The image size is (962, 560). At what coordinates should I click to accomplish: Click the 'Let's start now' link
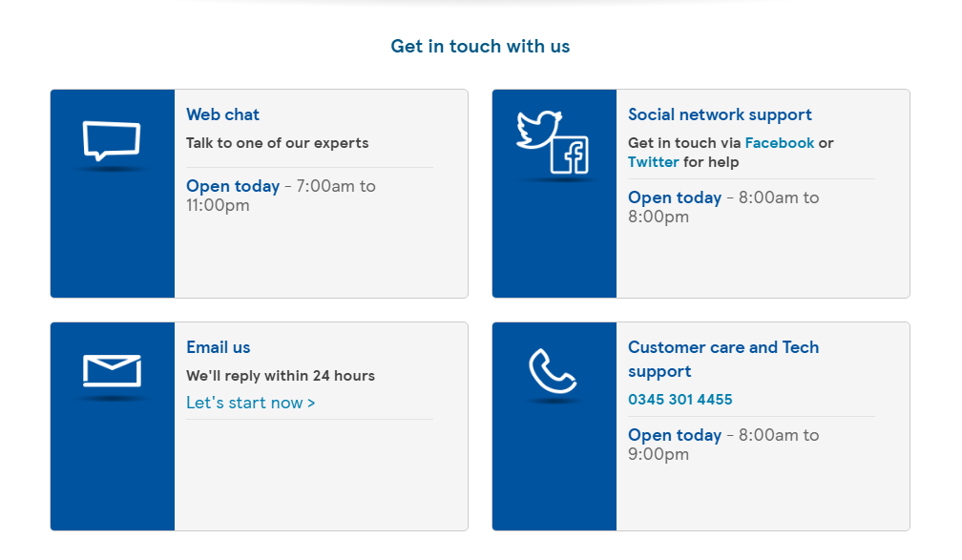[250, 403]
